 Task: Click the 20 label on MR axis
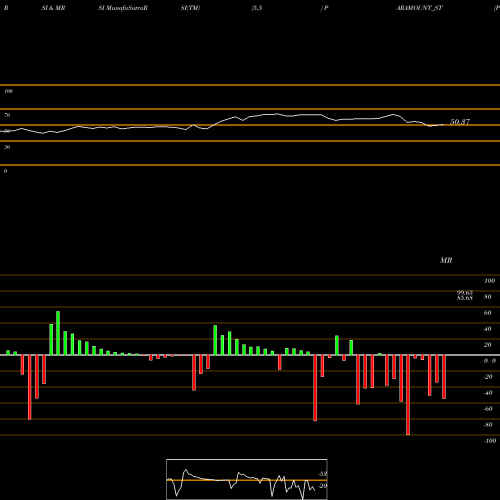click(488, 345)
